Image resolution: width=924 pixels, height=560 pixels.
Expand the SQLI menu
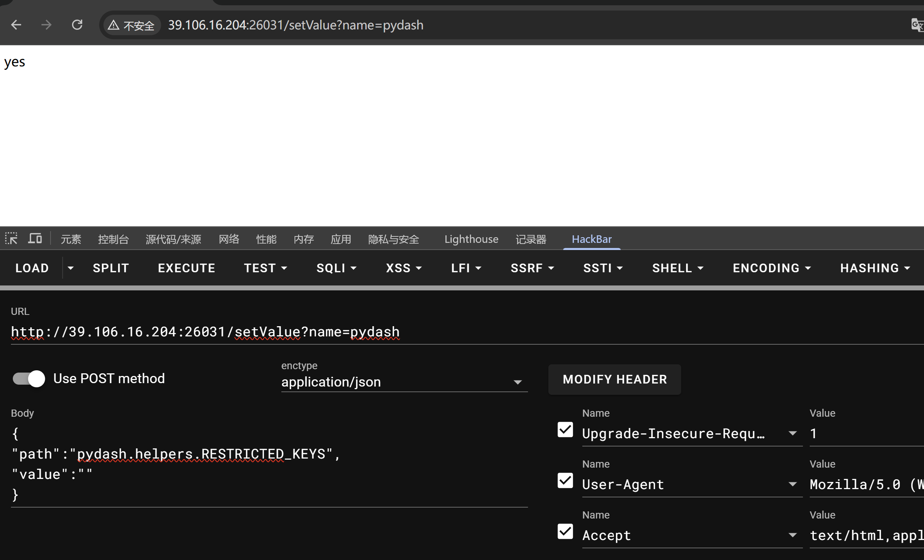336,268
